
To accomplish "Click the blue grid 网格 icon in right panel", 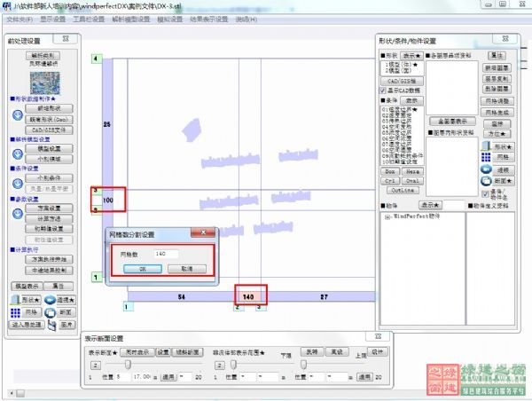I will click(486, 156).
